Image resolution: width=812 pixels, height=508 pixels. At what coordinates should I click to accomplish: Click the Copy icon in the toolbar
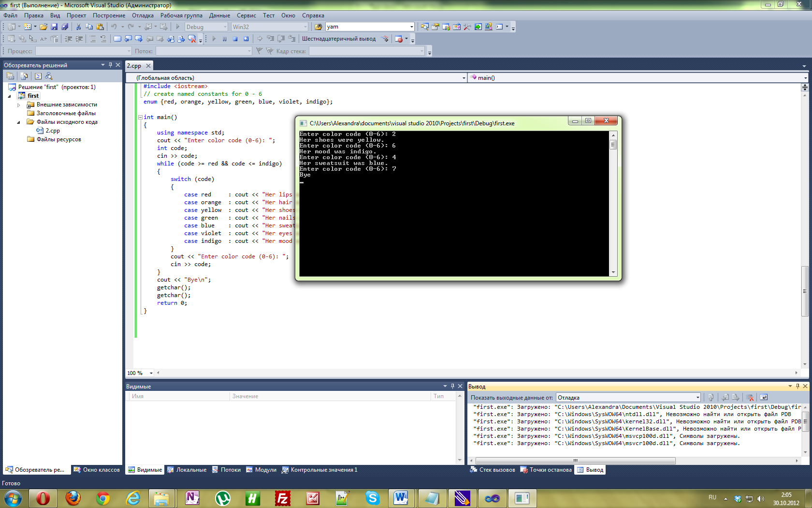89,27
